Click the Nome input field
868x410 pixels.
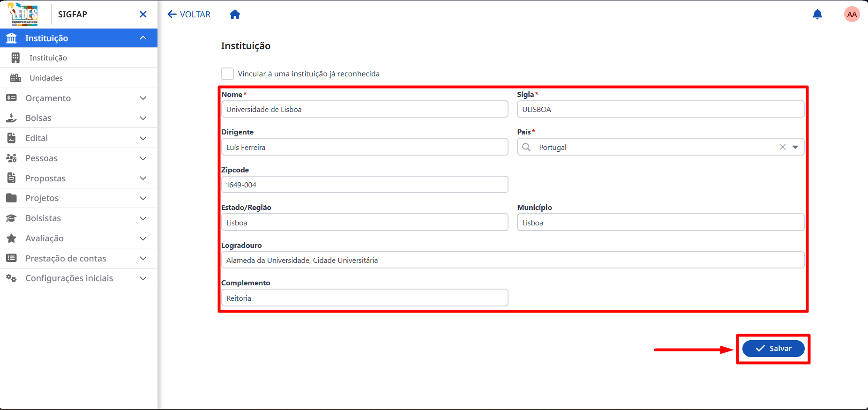(x=365, y=109)
